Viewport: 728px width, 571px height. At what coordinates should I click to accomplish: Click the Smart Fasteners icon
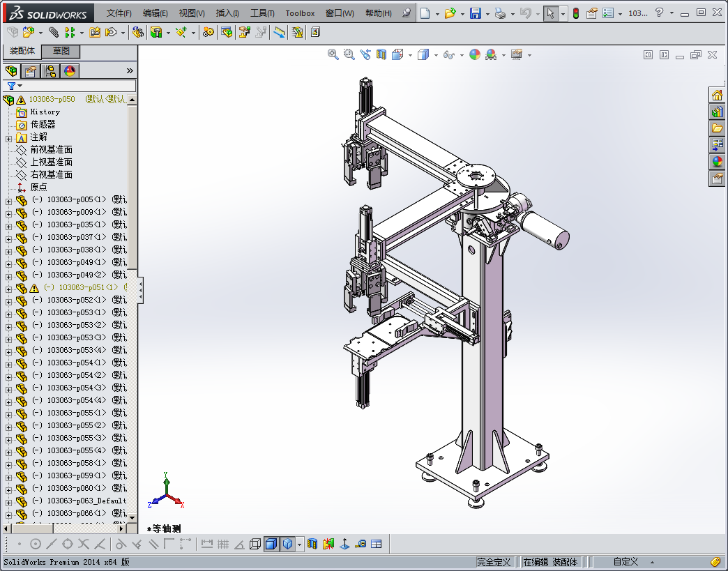95,32
